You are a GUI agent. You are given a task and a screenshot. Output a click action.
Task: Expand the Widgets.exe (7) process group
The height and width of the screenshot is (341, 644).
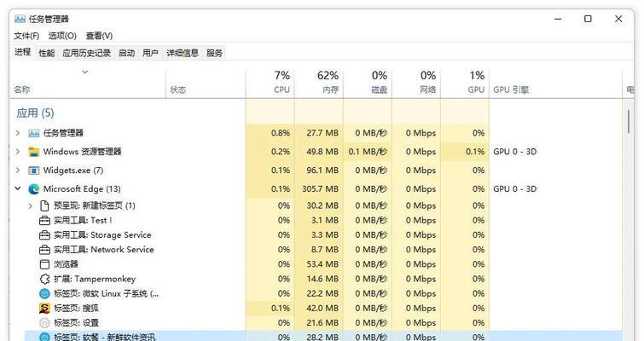pyautogui.click(x=18, y=170)
